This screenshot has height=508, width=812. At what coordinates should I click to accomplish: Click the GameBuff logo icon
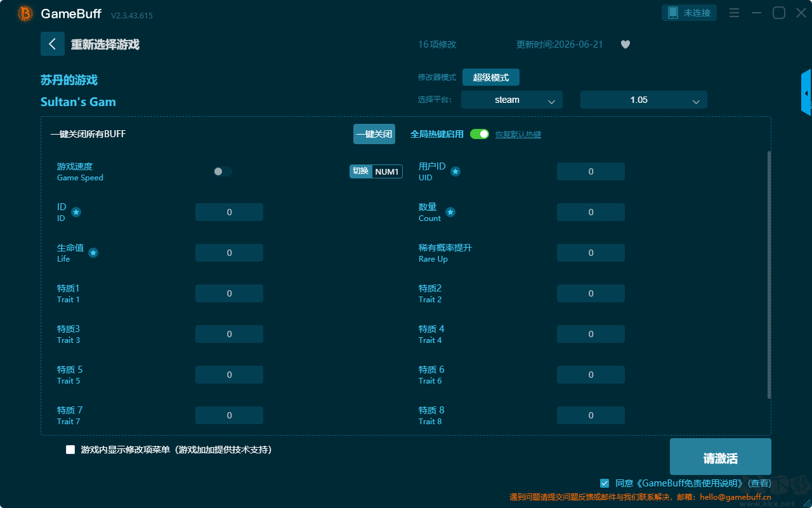tap(25, 13)
